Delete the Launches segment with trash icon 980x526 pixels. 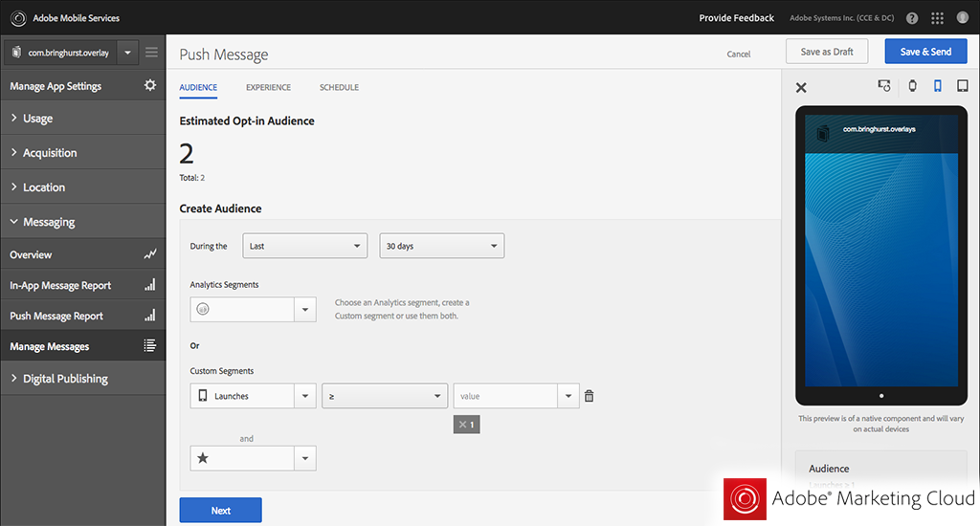590,396
